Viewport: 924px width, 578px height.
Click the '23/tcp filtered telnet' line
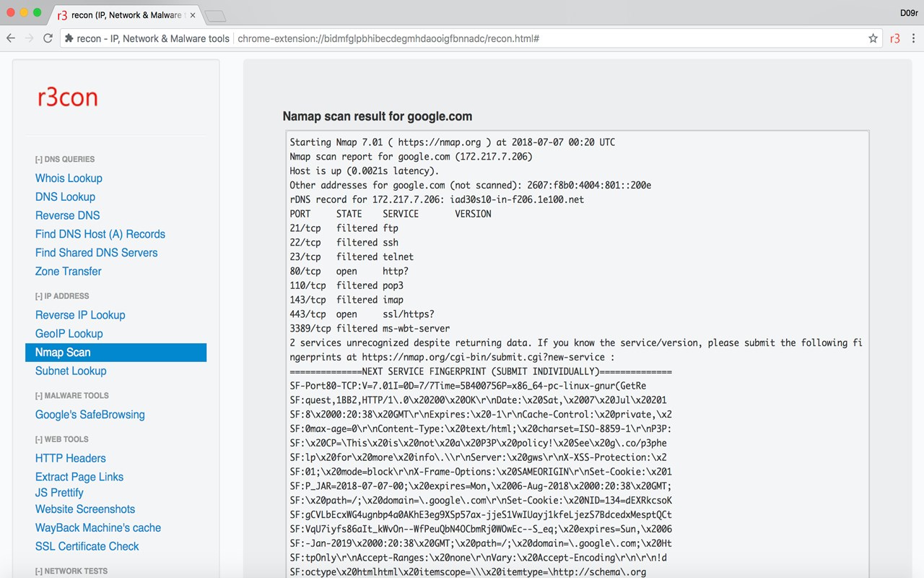(352, 257)
